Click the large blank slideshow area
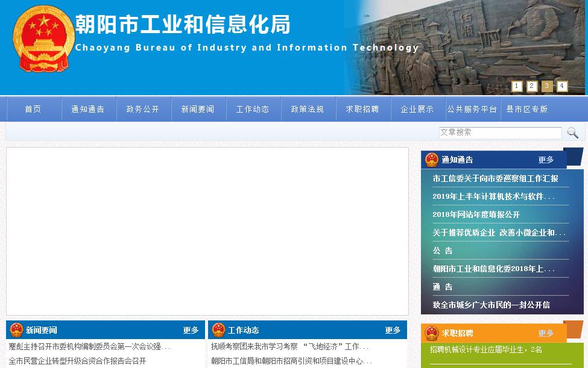Screen dimensions: 588x368 207,231
